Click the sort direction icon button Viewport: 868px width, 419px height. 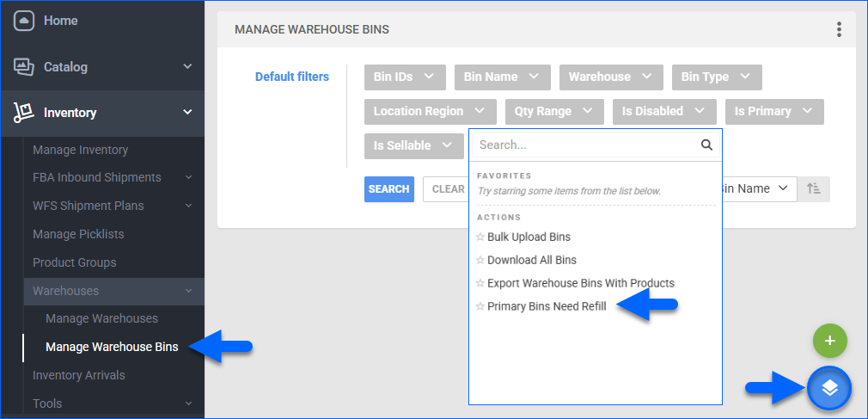[813, 189]
